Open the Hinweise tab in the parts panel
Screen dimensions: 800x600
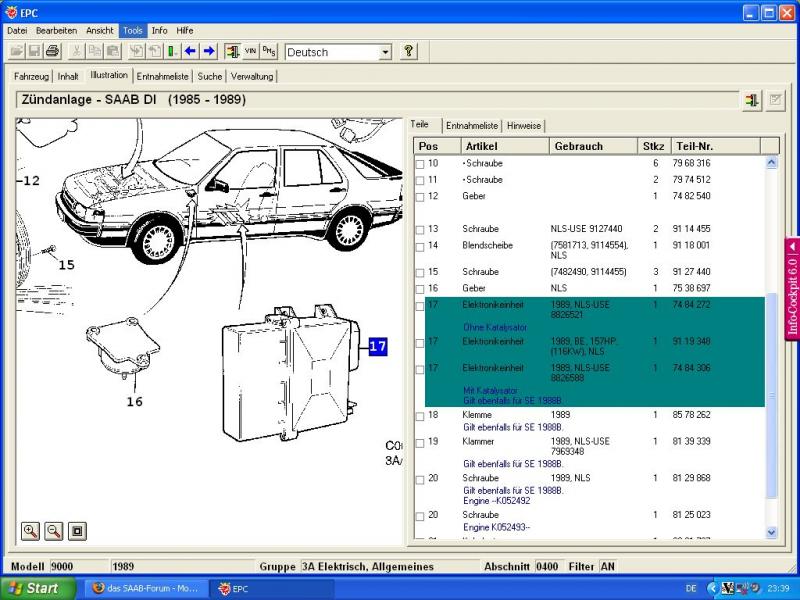pos(524,126)
